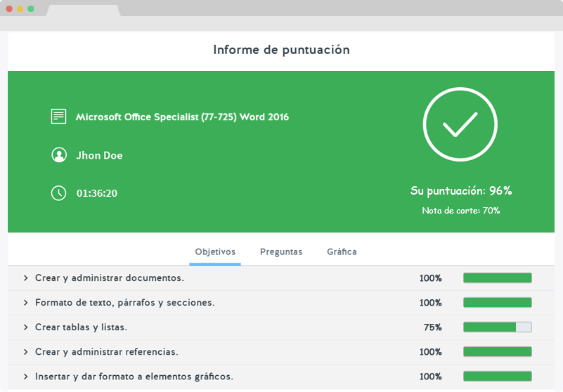Click 100% value for Insertar y dar formato

tap(430, 377)
